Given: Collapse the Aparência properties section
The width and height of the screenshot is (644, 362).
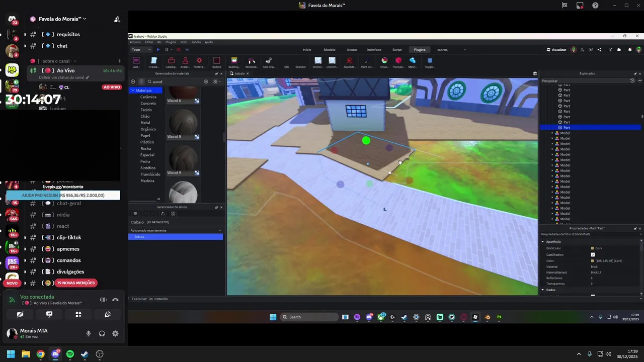Looking at the screenshot, I should (x=543, y=242).
